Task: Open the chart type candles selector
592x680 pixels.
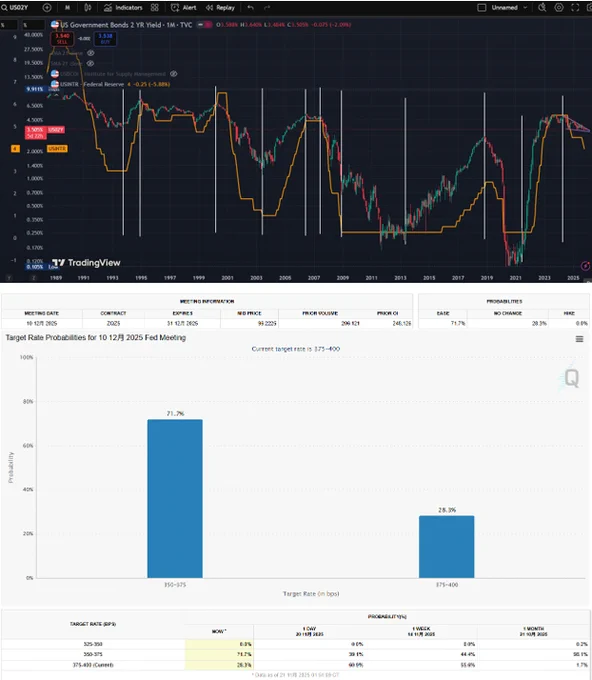Action: click(88, 7)
